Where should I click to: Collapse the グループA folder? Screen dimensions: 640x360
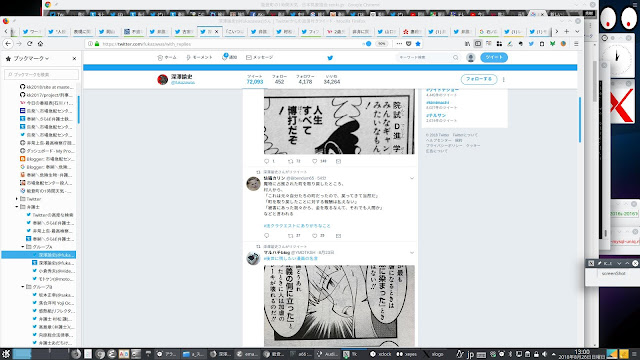[23, 247]
